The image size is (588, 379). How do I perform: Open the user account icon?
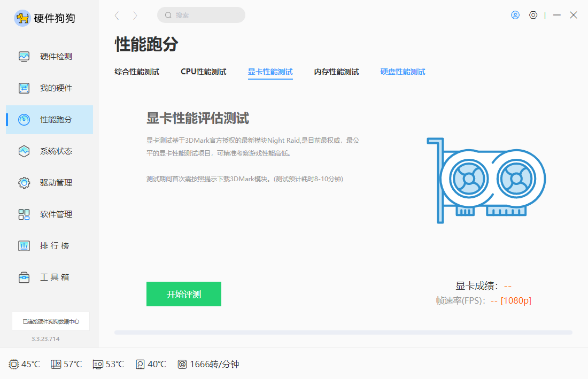tap(515, 15)
